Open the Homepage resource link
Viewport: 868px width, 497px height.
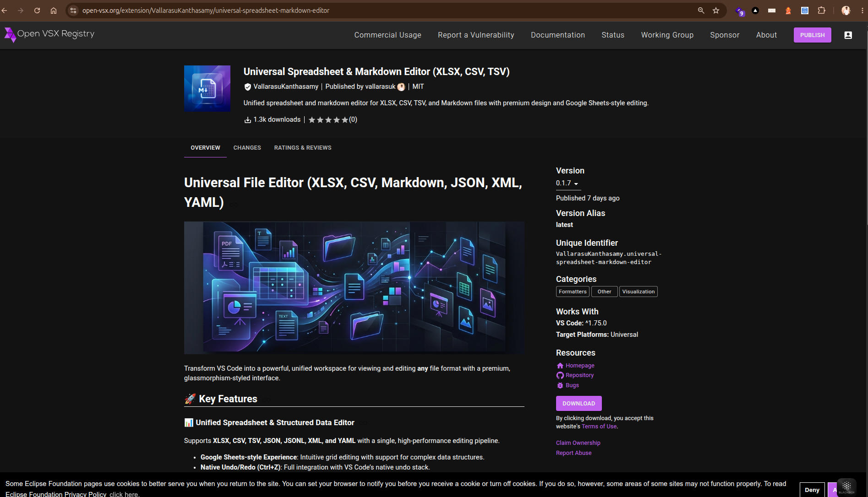pos(580,366)
